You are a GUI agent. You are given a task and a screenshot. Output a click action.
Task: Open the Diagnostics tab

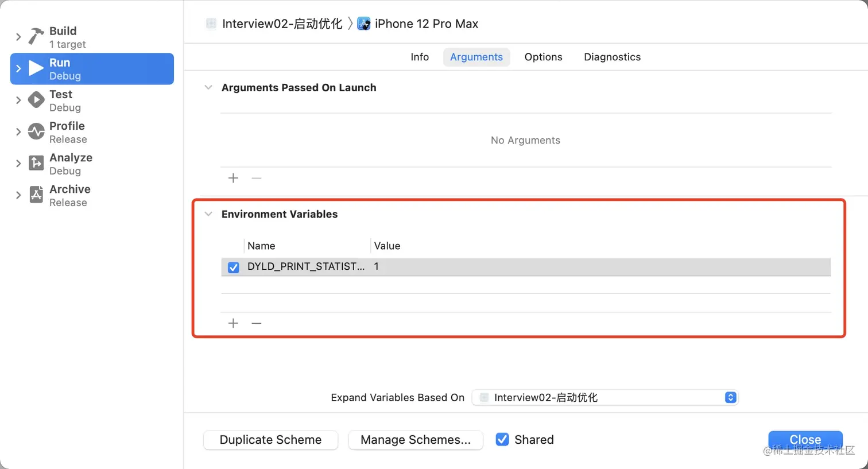click(613, 57)
